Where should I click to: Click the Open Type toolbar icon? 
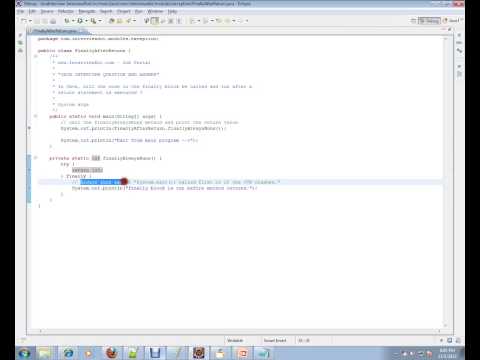click(128, 21)
